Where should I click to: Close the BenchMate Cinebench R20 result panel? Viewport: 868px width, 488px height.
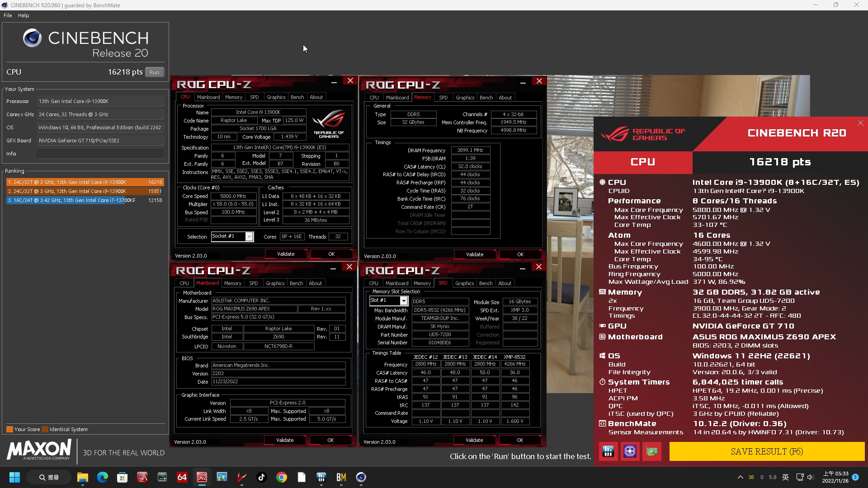point(860,123)
